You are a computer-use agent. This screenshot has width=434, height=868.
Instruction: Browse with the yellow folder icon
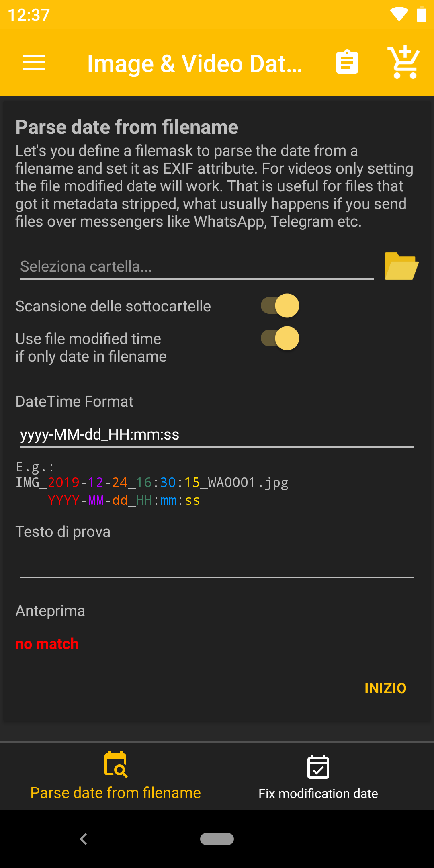point(401,266)
